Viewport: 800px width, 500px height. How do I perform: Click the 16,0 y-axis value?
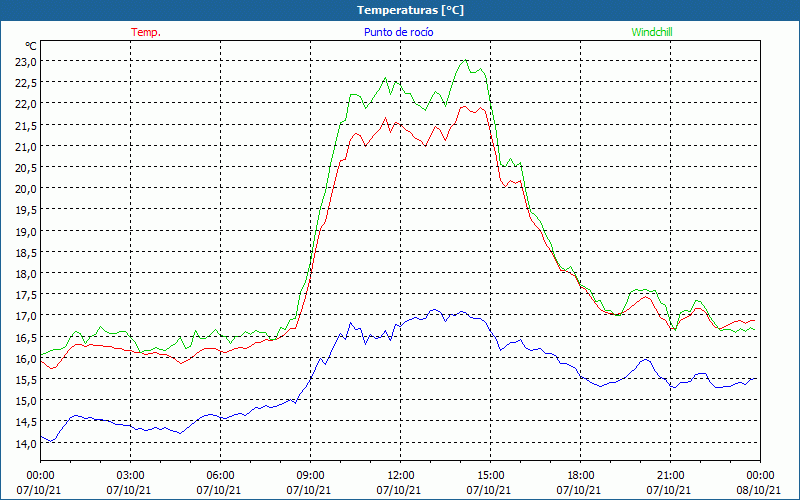pyautogui.click(x=26, y=359)
